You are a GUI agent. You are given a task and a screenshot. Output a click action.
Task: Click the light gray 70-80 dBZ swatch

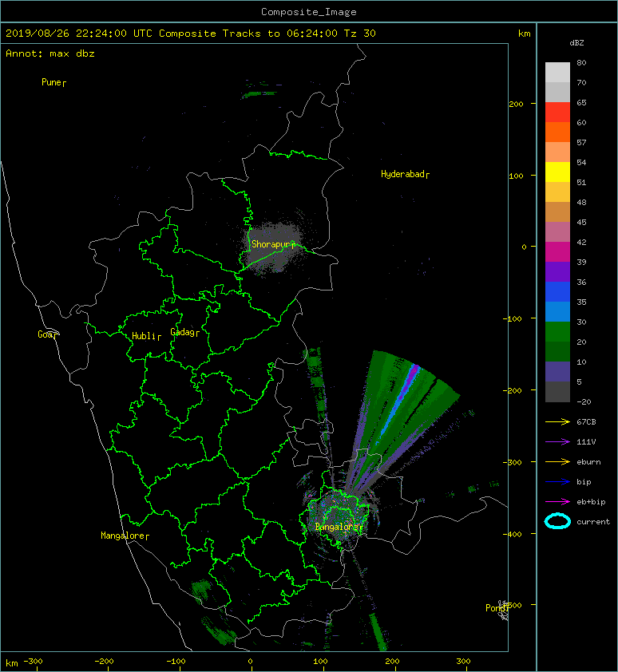(557, 72)
